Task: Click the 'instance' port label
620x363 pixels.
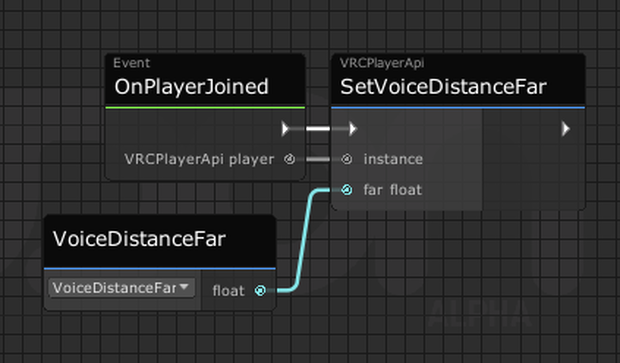Action: [393, 159]
